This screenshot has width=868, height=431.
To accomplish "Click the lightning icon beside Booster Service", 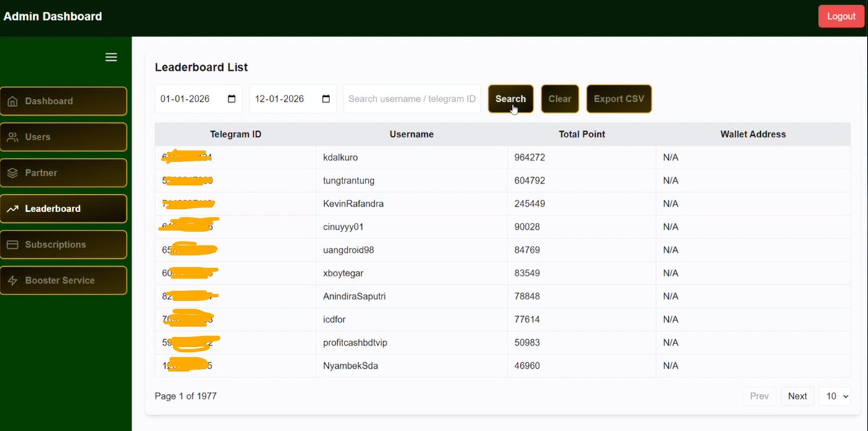I will tap(13, 281).
